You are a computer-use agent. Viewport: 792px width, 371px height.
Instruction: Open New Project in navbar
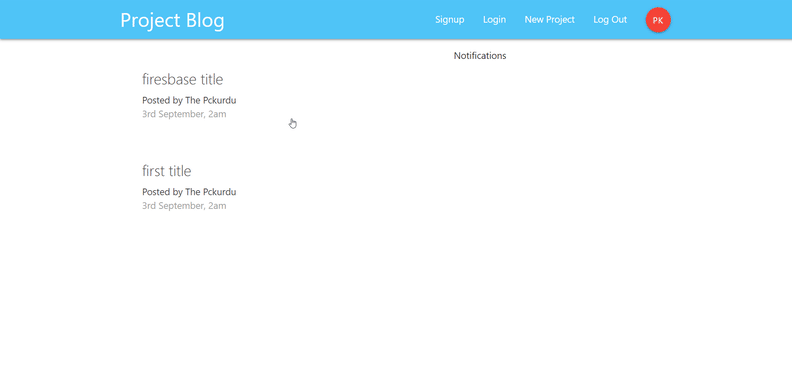click(x=550, y=20)
